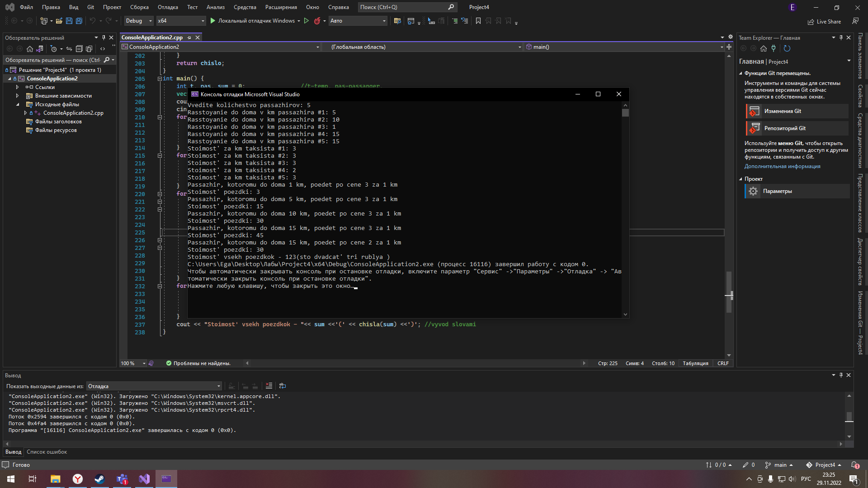This screenshot has width=868, height=488.
Task: Save all files with the double-floppy icon
Action: (x=79, y=21)
